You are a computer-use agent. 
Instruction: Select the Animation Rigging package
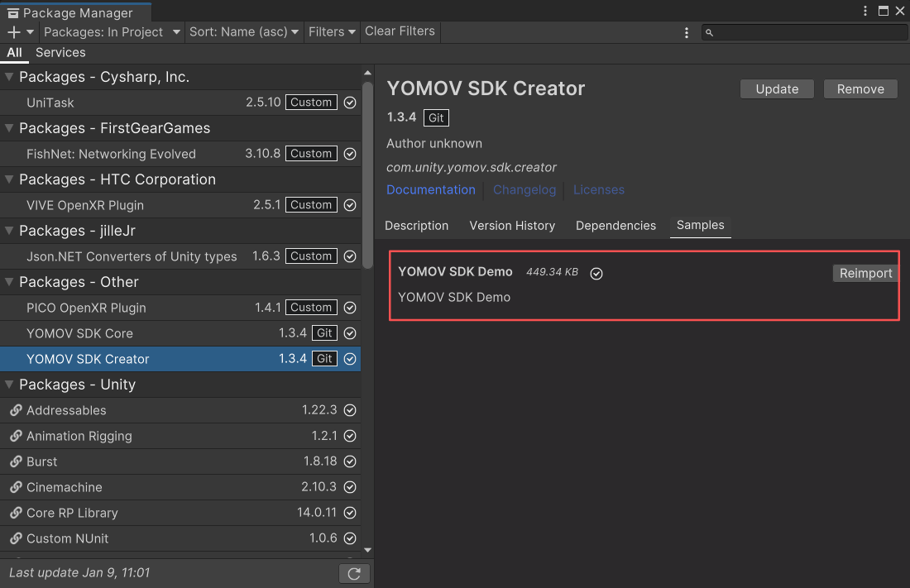tap(180, 436)
